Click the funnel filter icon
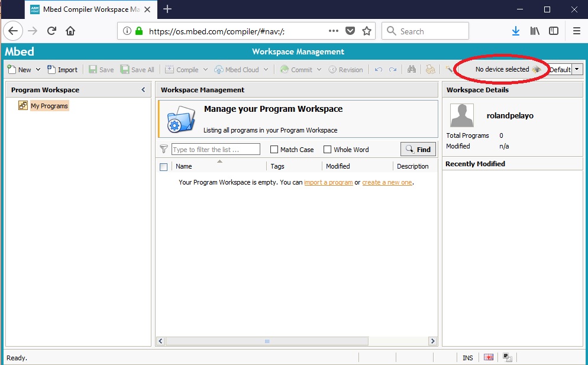588x365 pixels. tap(163, 149)
